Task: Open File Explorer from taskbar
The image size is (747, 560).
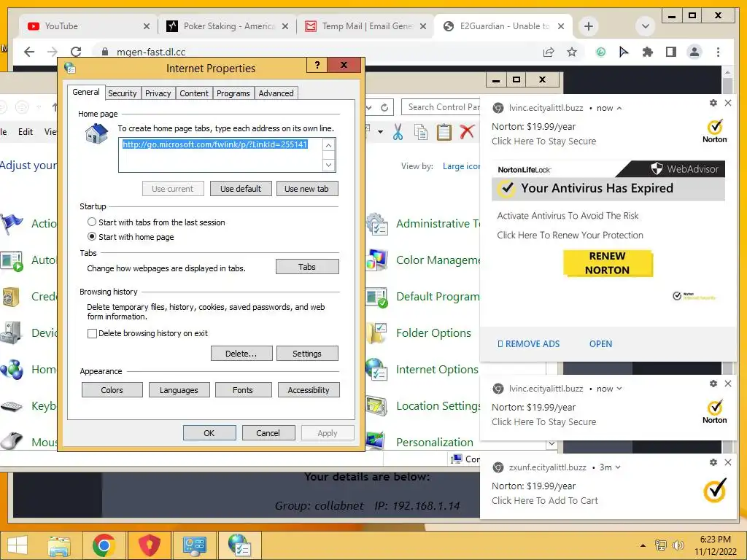Action: [x=59, y=545]
